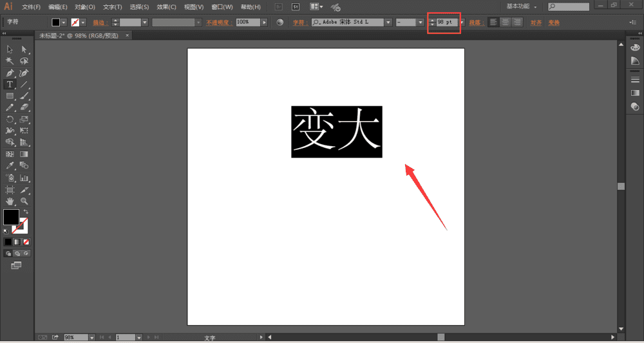Select the Gradient tool

coord(24,154)
